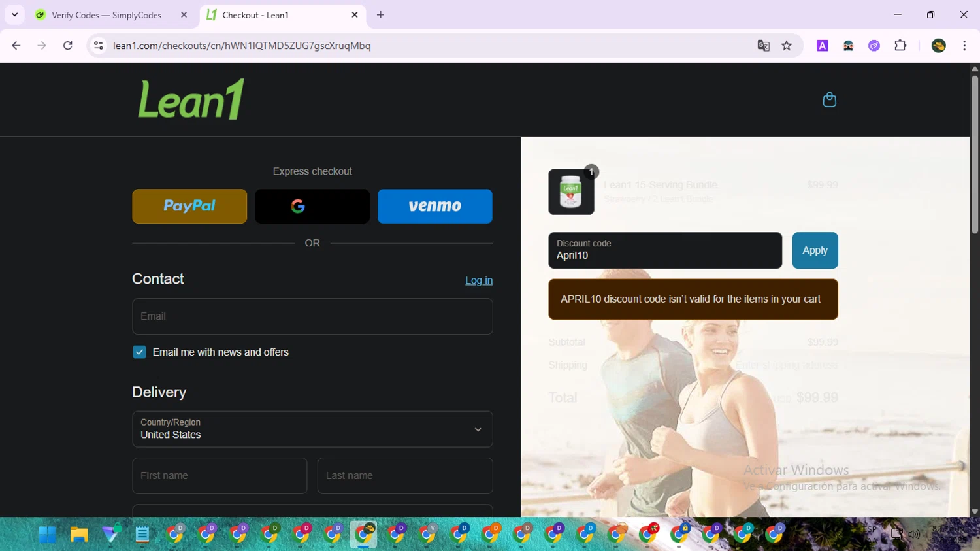This screenshot has width=980, height=551.
Task: Click the discount code error message
Action: click(x=693, y=299)
